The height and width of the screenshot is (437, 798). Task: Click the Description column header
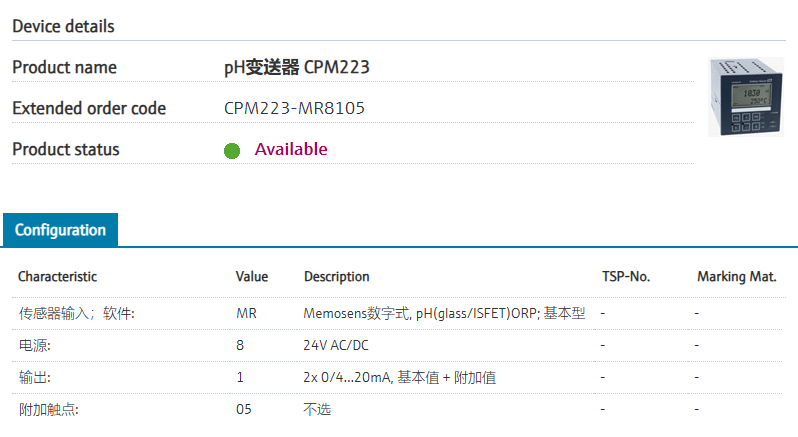[x=336, y=277]
